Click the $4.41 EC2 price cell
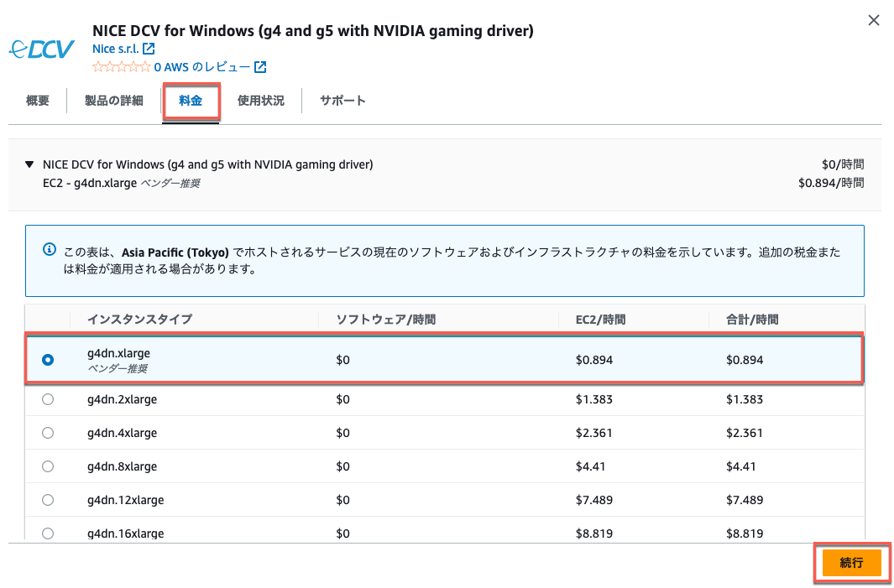The height and width of the screenshot is (588, 894). [x=591, y=466]
